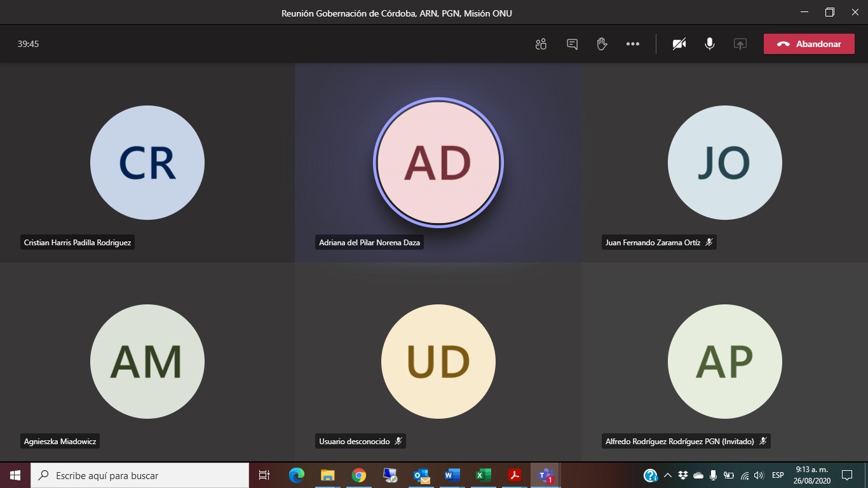This screenshot has width=868, height=488.
Task: Click Juan Fernando Zarama Ortíz name label
Action: coord(653,243)
